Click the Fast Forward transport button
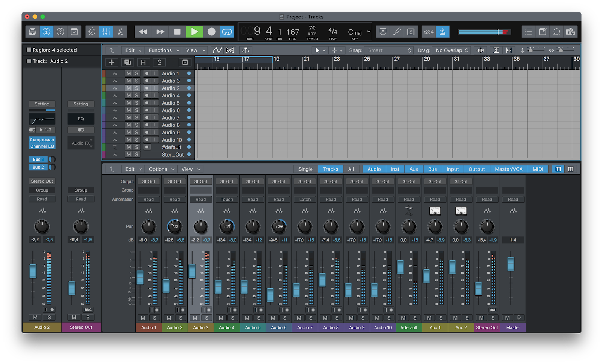Viewport: 603px width, 364px height. coord(160,32)
